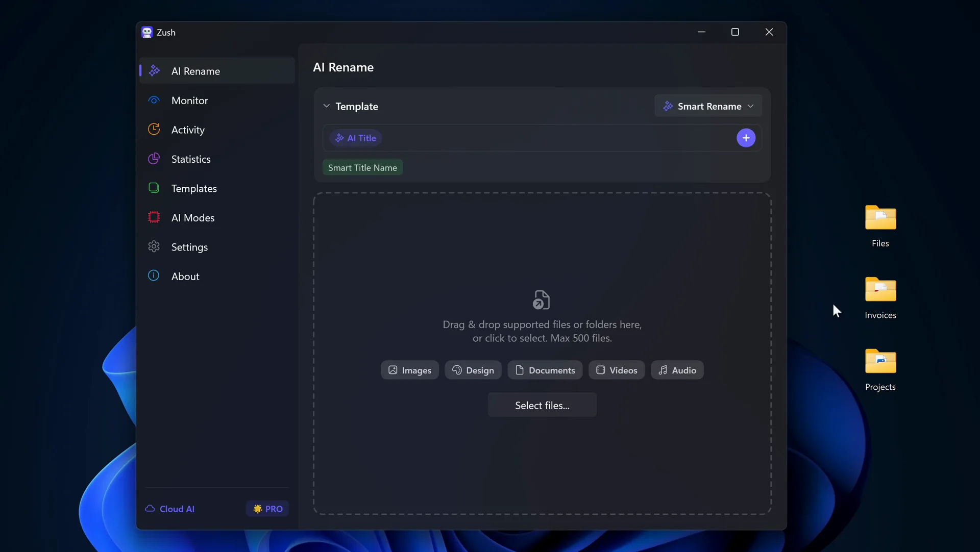Click the Templates sidebar icon
Viewport: 980px width, 552px height.
coord(154,188)
